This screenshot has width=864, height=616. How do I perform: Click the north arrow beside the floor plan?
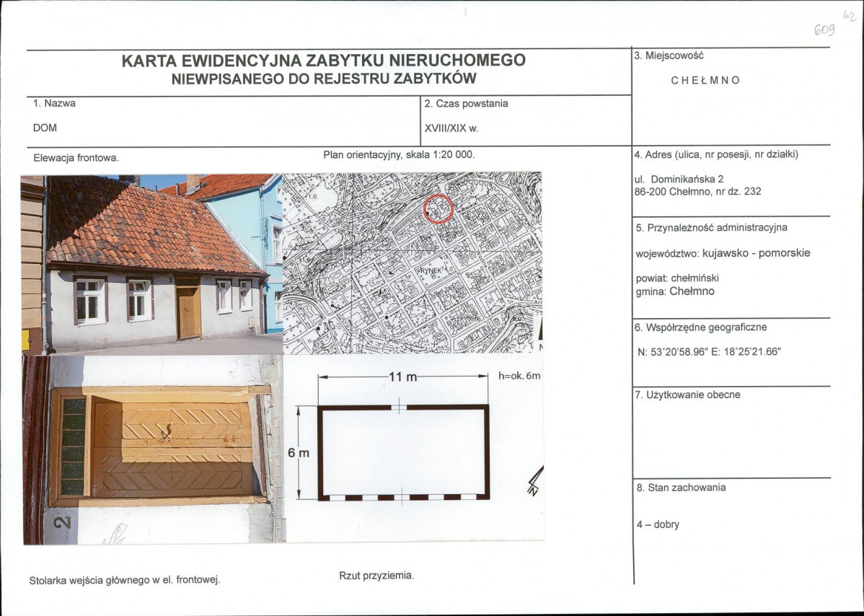(534, 482)
